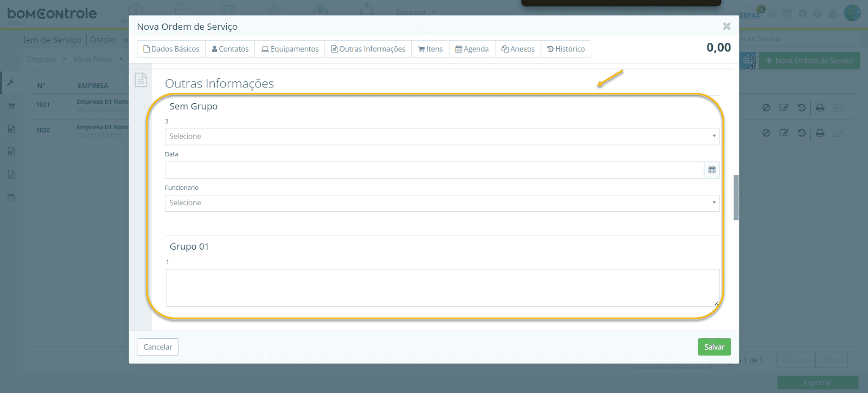Click the Financeiro dollar icon in top navigation
The width and height of the screenshot is (868, 393).
point(135,10)
